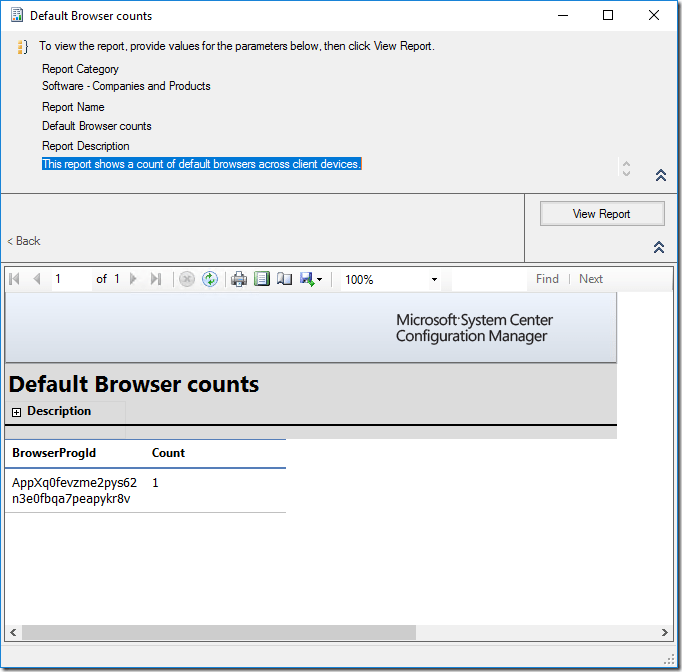
Task: Click the View Report button
Action: coord(601,213)
